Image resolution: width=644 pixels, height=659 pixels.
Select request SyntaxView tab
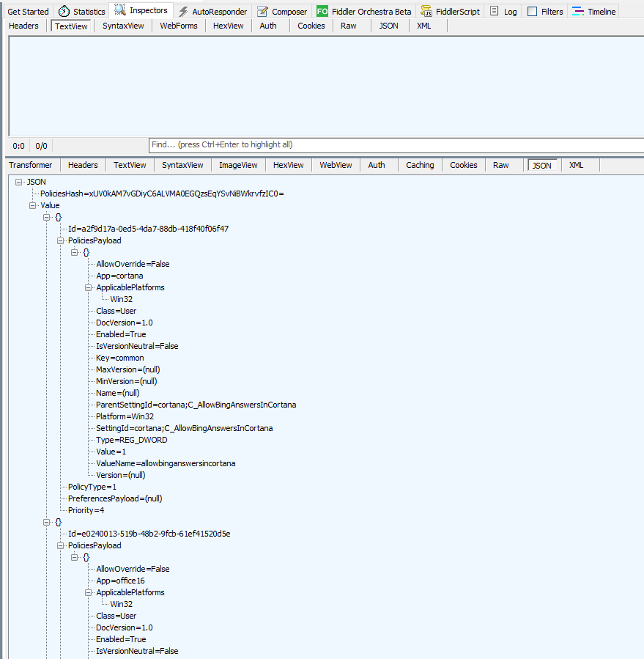(x=123, y=26)
